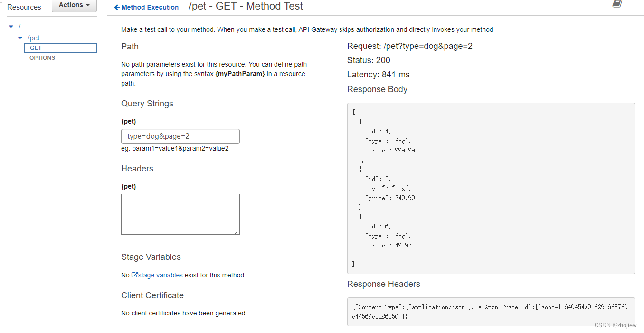Image resolution: width=644 pixels, height=333 pixels.
Task: Click the eg. param1=value1&param2=value2 hint
Action: tap(175, 148)
